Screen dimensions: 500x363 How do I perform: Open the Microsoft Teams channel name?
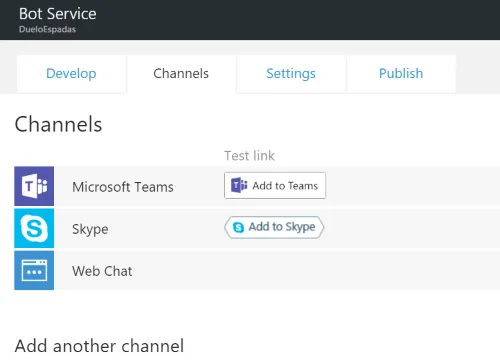123,187
